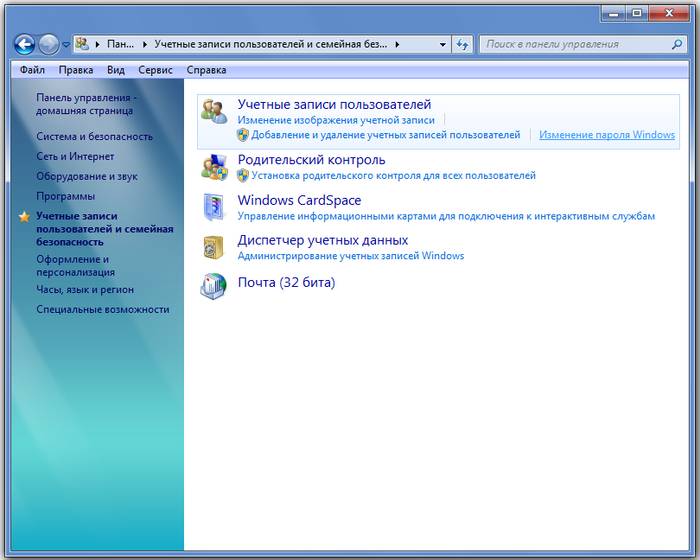Open the recent pages dropdown arrow
Viewport: 700px width, 560px height.
click(x=66, y=45)
